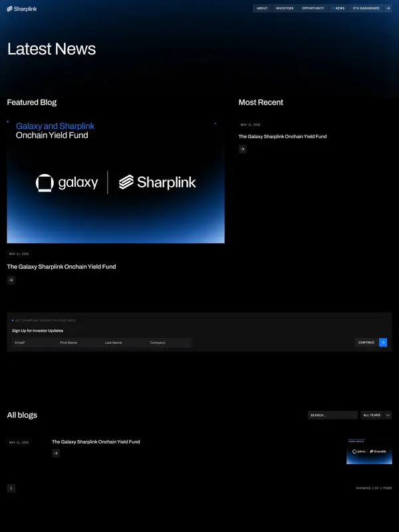The width and height of the screenshot is (399, 532).
Task: Click the date tag in All blogs row
Action: point(19,442)
